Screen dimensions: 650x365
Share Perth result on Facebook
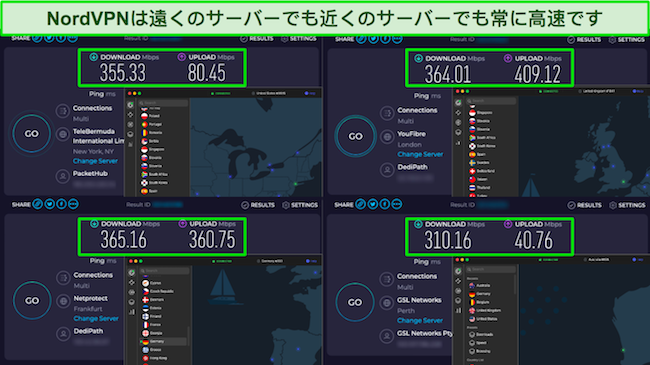385,204
